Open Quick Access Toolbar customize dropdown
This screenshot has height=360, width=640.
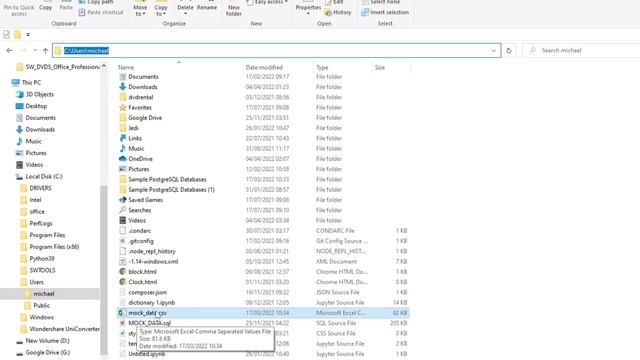click(x=28, y=35)
